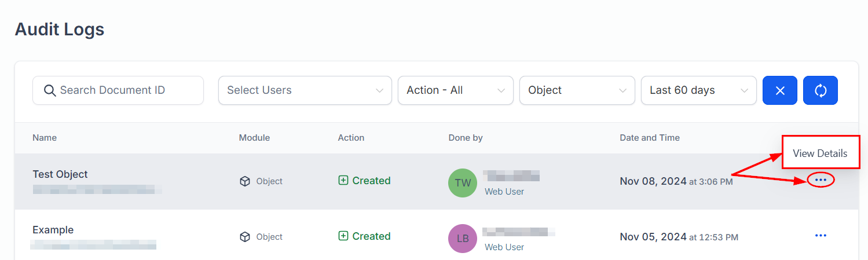Image resolution: width=868 pixels, height=260 pixels.
Task: Open three-dot menu for Test Object row
Action: pyautogui.click(x=821, y=180)
